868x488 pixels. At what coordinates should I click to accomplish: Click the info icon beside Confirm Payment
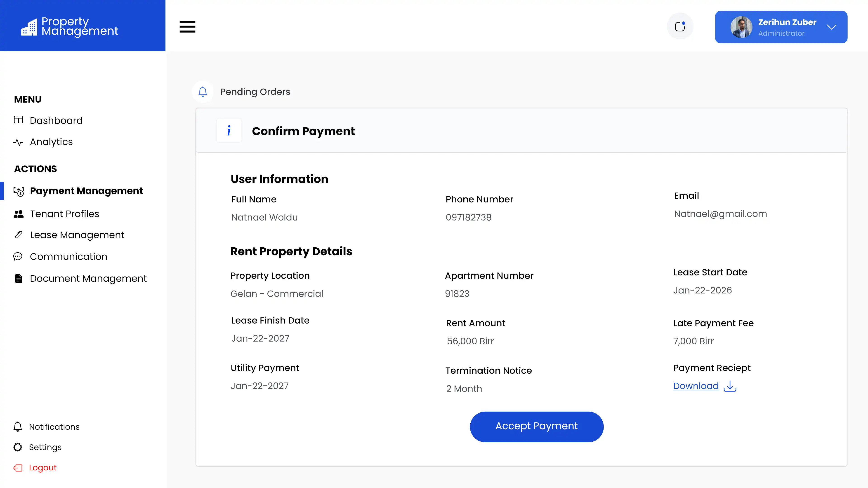point(229,131)
